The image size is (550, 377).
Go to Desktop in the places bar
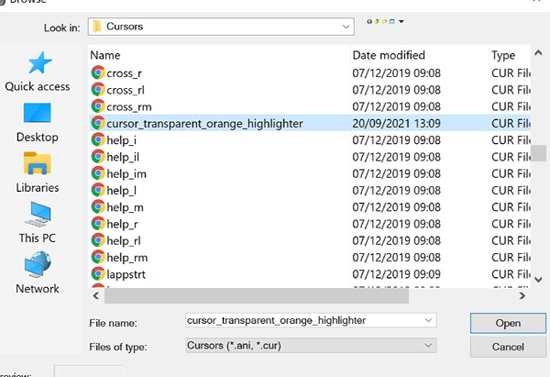(38, 122)
